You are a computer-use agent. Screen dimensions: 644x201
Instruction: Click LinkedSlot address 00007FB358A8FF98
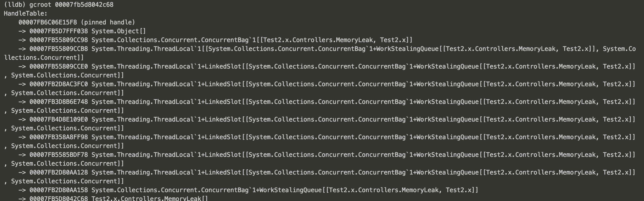pos(59,137)
